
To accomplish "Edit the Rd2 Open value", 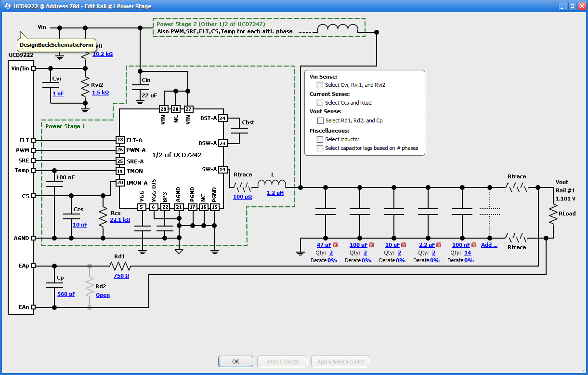I will (x=103, y=295).
